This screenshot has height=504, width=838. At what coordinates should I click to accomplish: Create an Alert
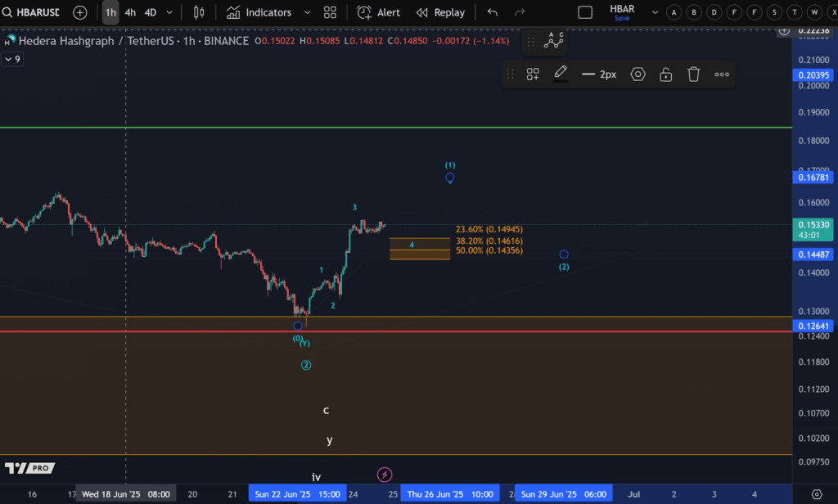pyautogui.click(x=378, y=12)
